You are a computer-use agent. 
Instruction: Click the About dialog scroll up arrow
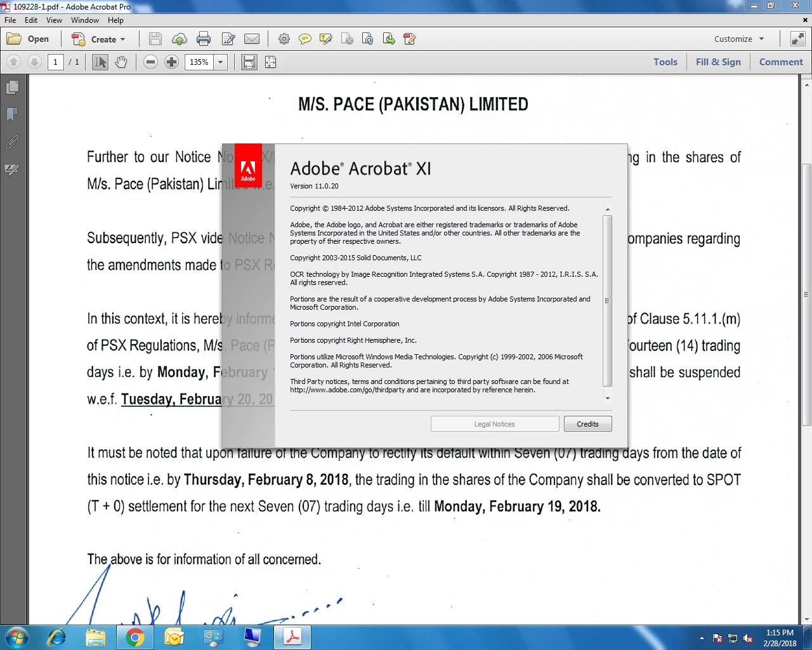(x=608, y=209)
